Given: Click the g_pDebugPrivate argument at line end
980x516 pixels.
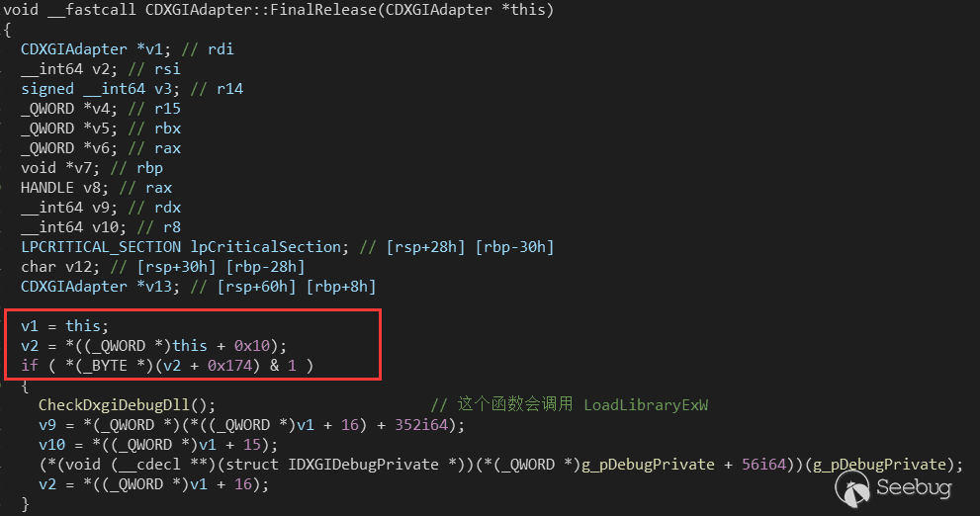Looking at the screenshot, I should point(880,465).
